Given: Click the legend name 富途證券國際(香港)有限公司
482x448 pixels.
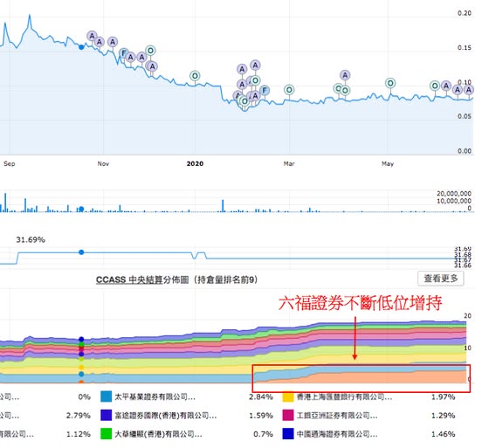Looking at the screenshot, I should click(165, 416).
